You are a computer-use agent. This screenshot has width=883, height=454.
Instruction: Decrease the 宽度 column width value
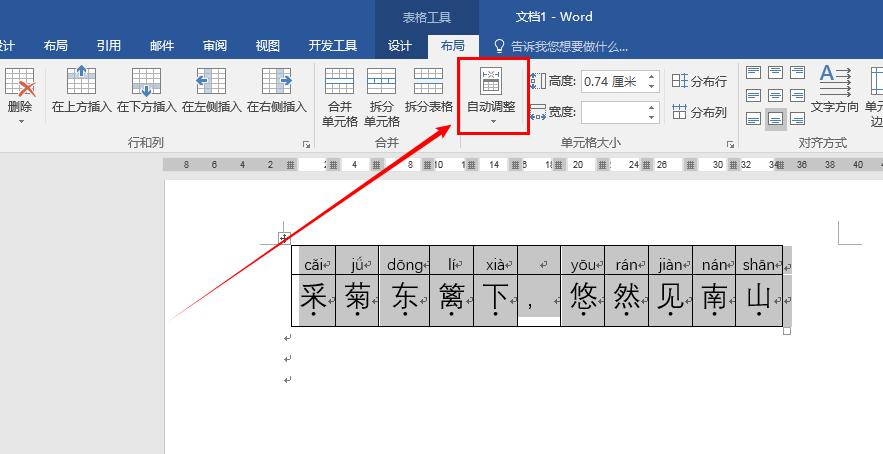(652, 117)
